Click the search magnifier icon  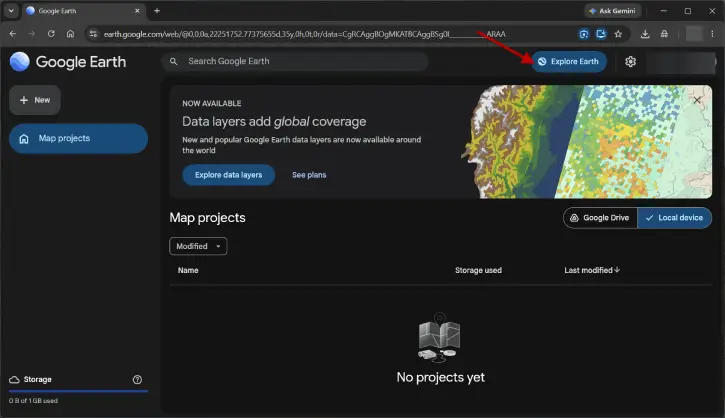173,61
